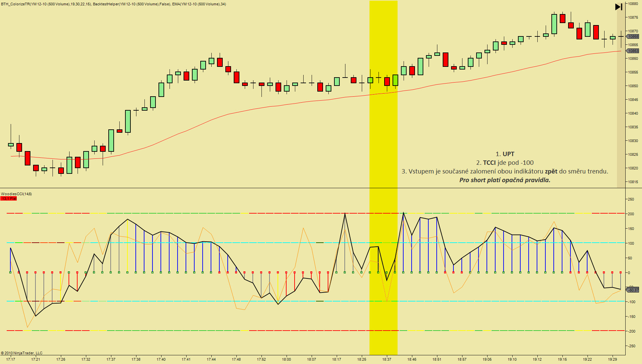Click the 17:17 time axis label
This screenshot has height=364, width=642.
coord(10,359)
